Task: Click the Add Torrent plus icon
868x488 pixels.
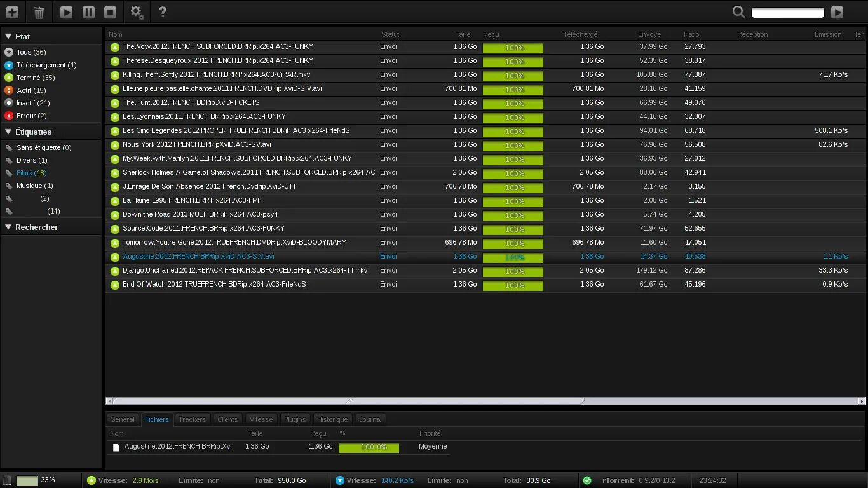Action: (12, 12)
